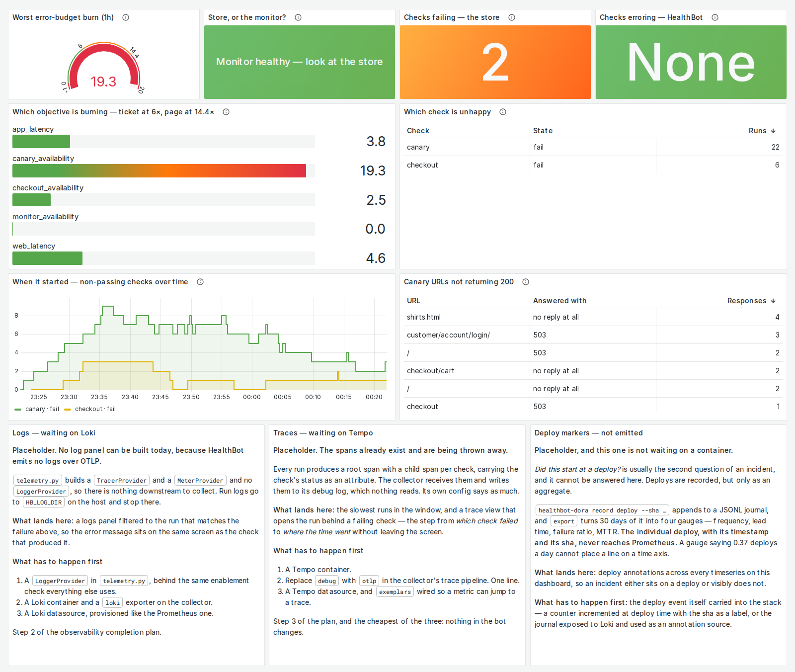Open the Which objective is burning panel title

tap(113, 112)
